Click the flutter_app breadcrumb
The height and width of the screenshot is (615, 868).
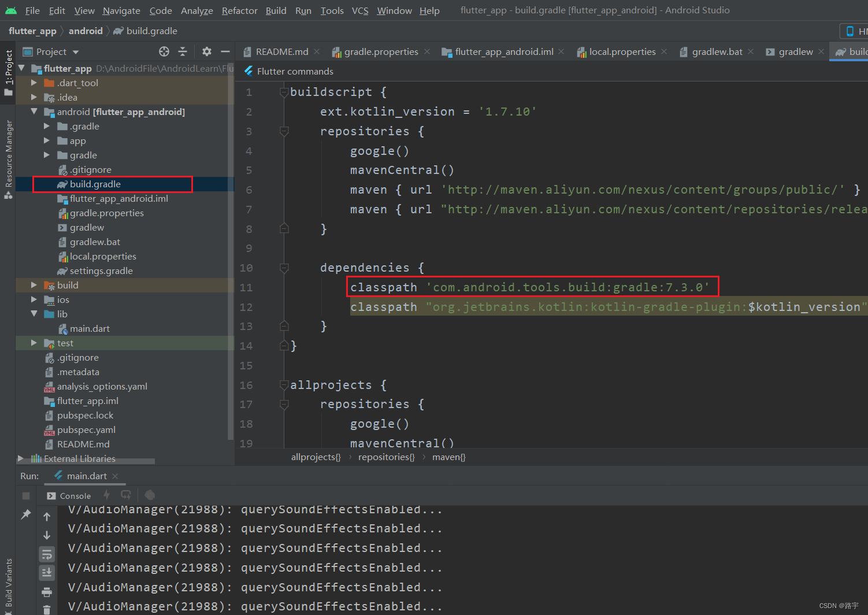(32, 31)
